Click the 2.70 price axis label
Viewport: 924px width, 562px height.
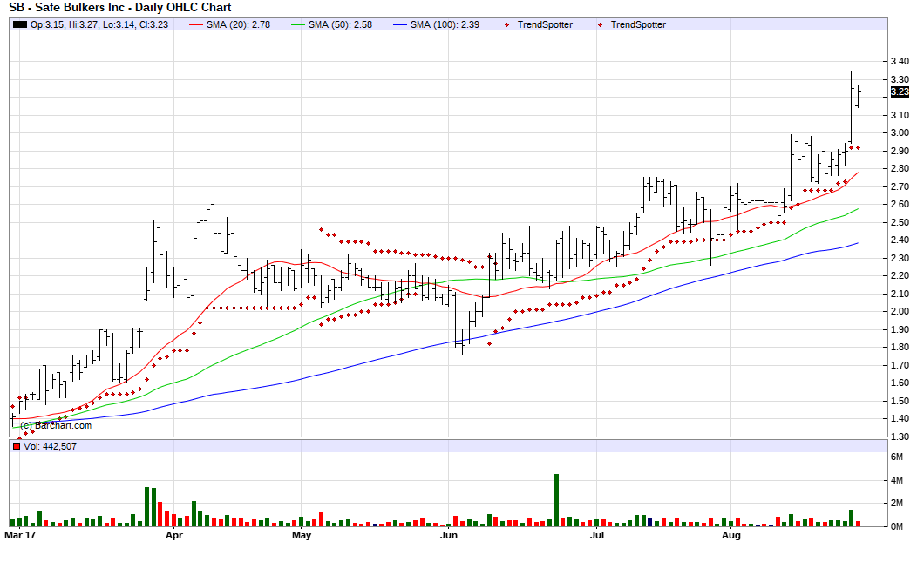[x=900, y=186]
